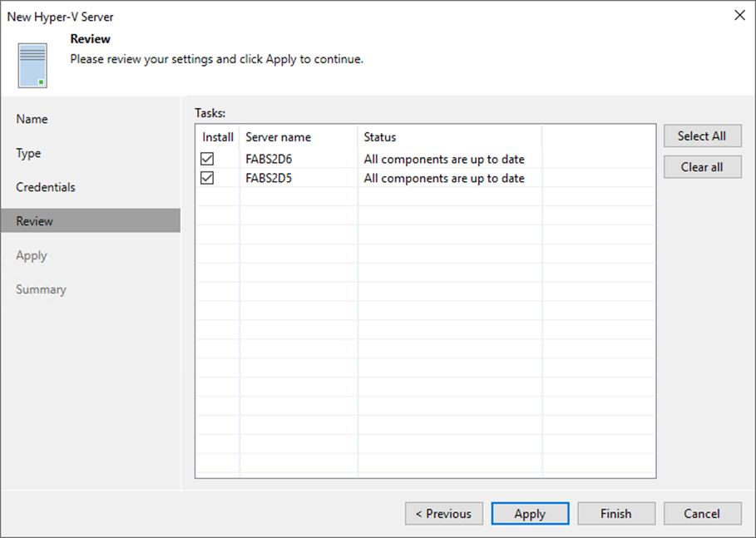The height and width of the screenshot is (538, 756).
Task: Close the New Hyper-V Server dialog
Action: [x=739, y=15]
